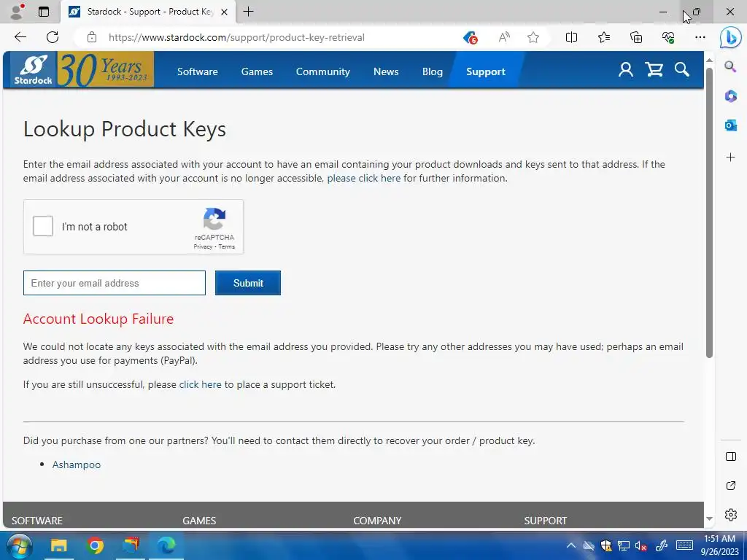The width and height of the screenshot is (747, 560).
Task: Click the on-screen keyboard tray icon
Action: 684,545
